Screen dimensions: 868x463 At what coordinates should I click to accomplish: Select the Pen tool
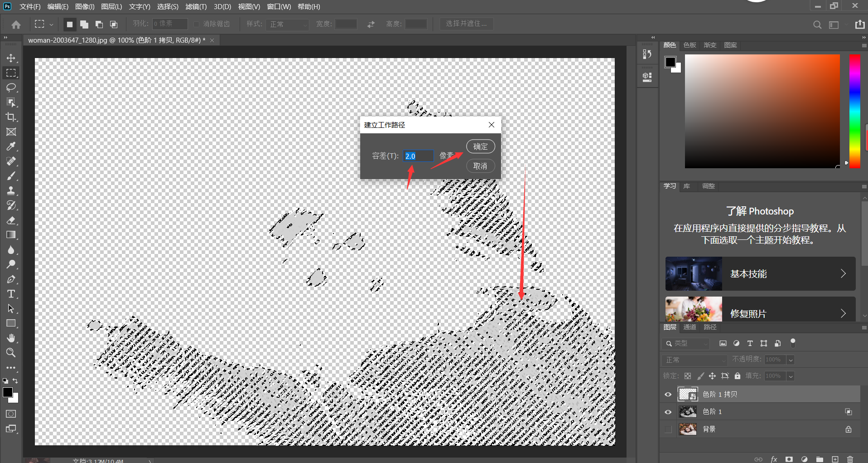click(x=11, y=279)
